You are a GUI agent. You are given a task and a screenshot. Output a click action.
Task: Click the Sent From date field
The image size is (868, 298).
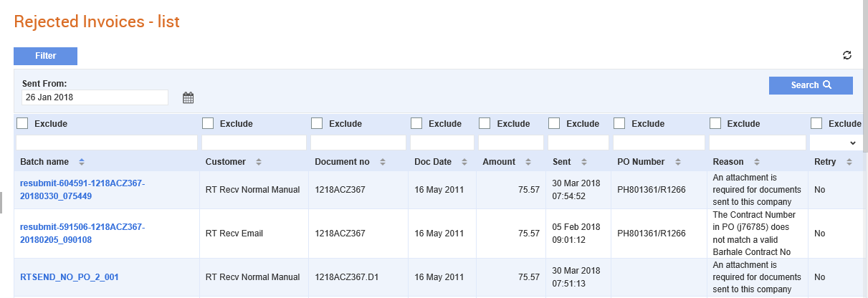(95, 97)
